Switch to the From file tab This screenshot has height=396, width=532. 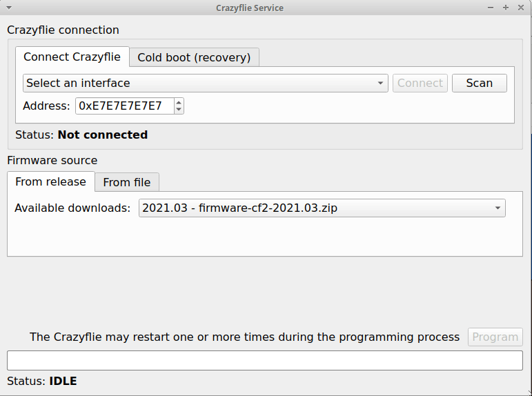(x=127, y=182)
